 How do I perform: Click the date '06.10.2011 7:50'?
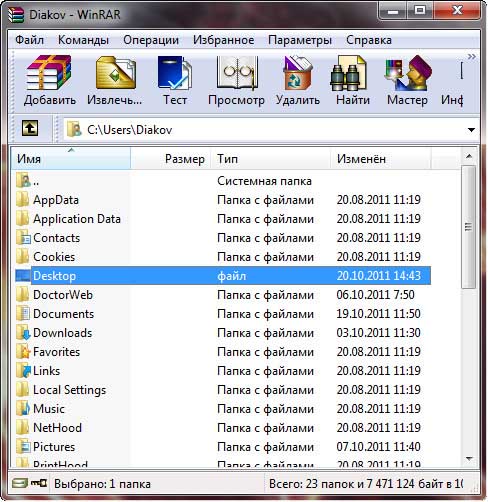pyautogui.click(x=375, y=295)
